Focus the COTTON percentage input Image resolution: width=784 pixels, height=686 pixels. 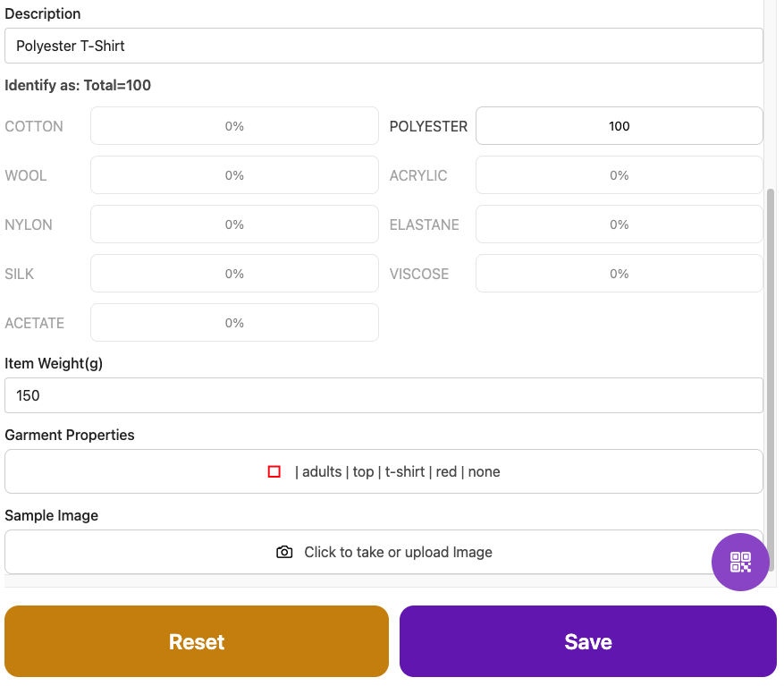pos(234,126)
